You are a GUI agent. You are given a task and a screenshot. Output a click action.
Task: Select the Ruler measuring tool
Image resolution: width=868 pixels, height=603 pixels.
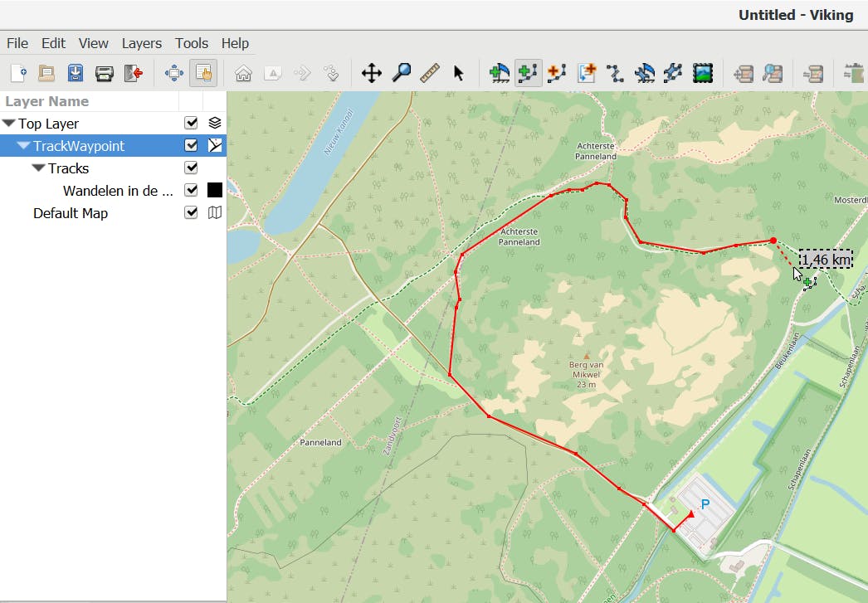click(430, 73)
